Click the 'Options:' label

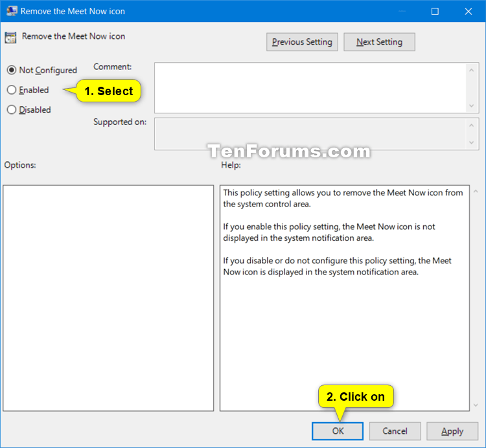20,165
